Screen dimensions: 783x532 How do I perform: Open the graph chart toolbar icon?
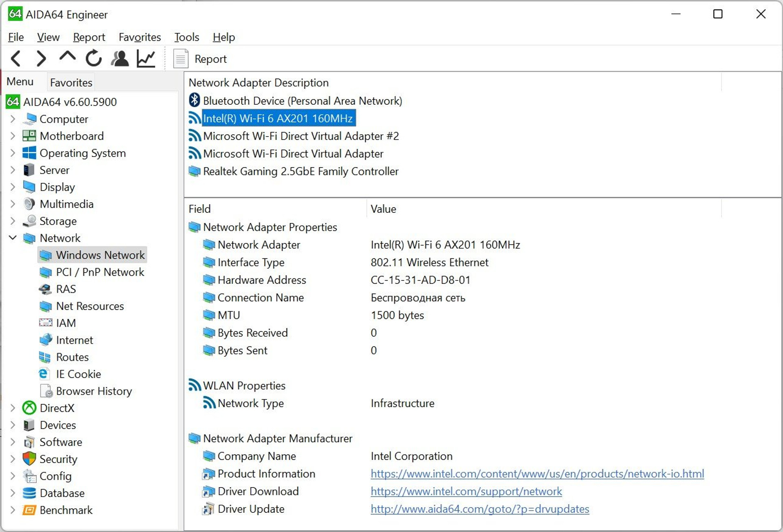(x=146, y=59)
